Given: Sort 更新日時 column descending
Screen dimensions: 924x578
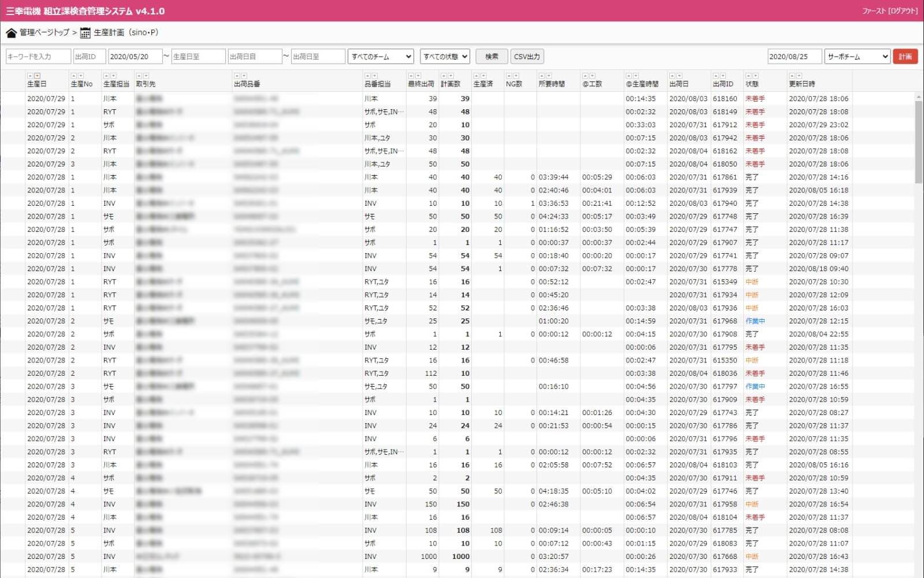Looking at the screenshot, I should click(x=799, y=76).
